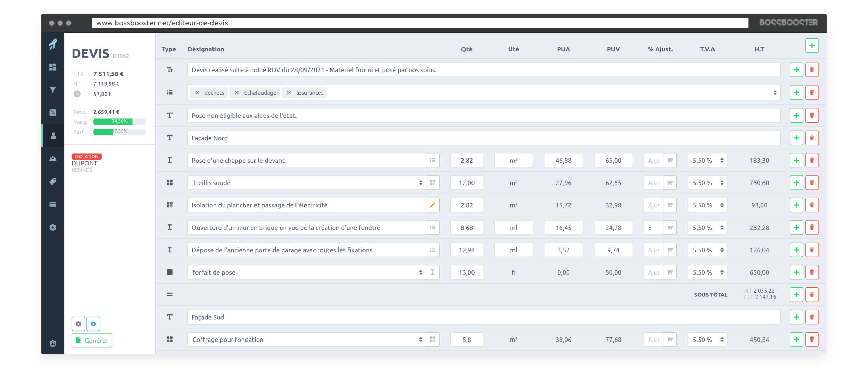Open TVA dropdown for Treillis soudé row

coord(707,183)
